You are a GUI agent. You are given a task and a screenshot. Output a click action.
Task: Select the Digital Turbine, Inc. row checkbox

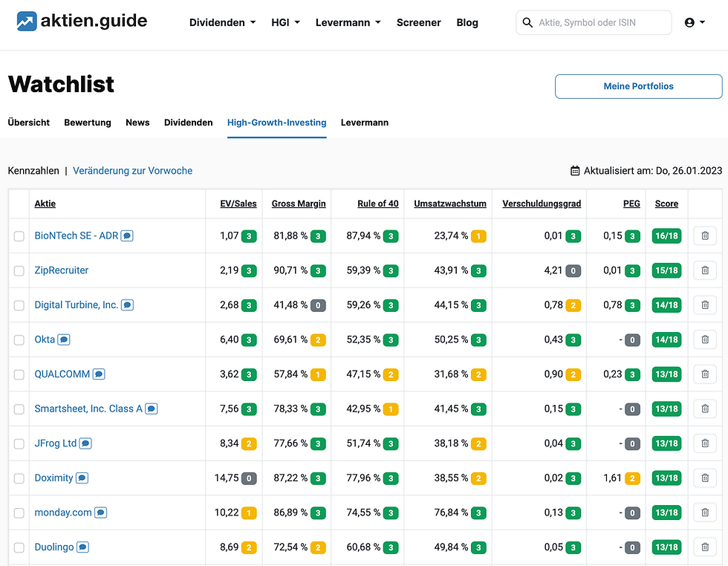pos(19,305)
